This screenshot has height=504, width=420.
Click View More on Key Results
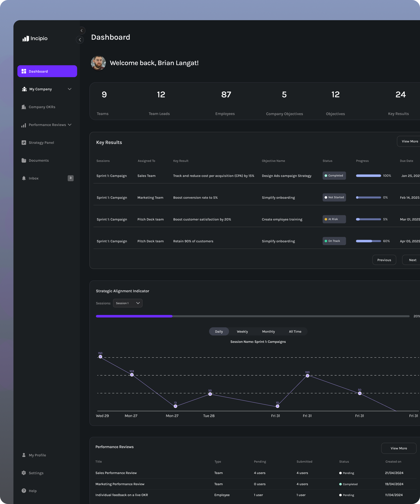coord(410,141)
